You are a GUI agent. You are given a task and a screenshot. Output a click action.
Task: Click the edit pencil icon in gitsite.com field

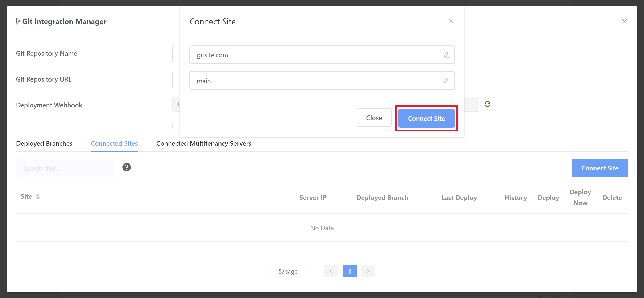[x=446, y=54]
